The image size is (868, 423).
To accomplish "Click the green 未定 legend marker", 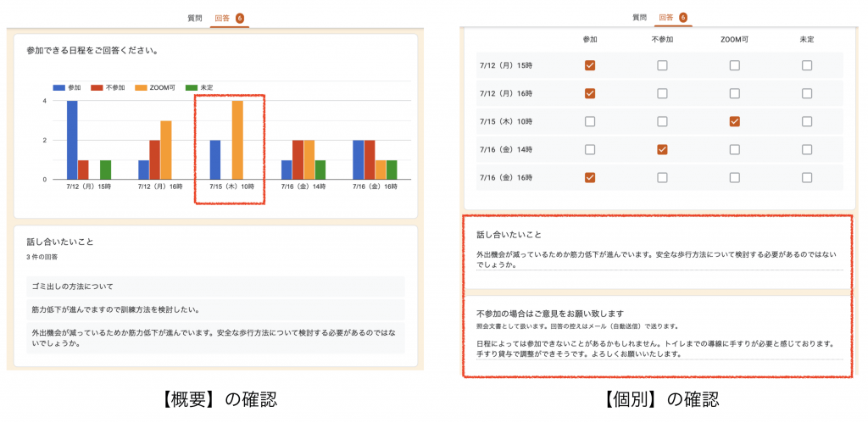I will click(192, 87).
